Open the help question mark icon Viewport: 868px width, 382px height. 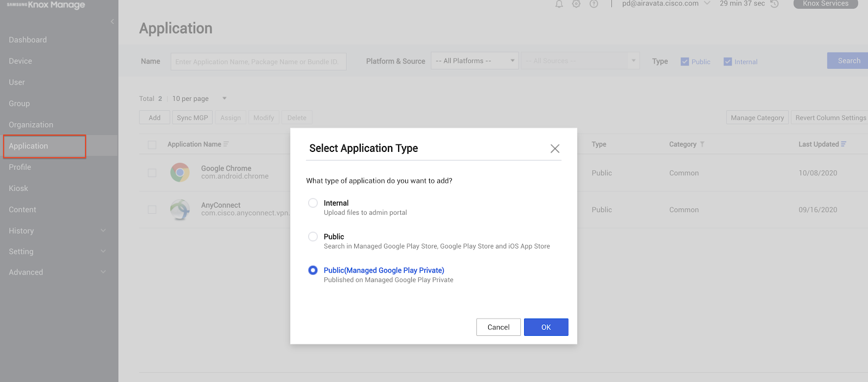pyautogui.click(x=594, y=4)
